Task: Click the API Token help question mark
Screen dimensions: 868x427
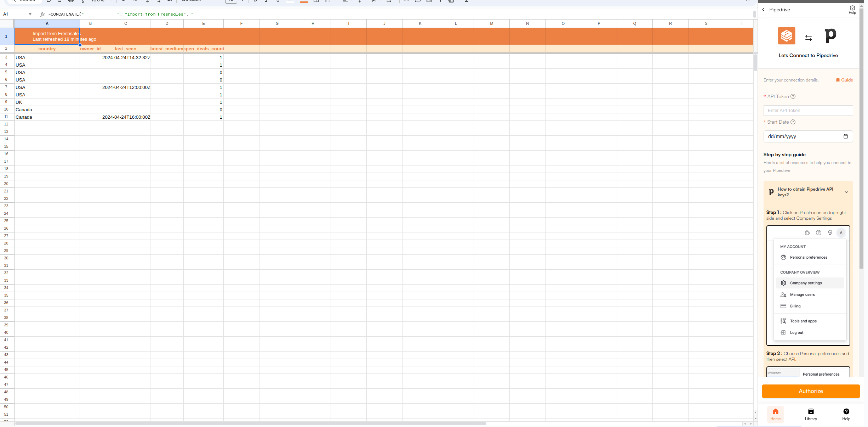Action: (x=793, y=96)
